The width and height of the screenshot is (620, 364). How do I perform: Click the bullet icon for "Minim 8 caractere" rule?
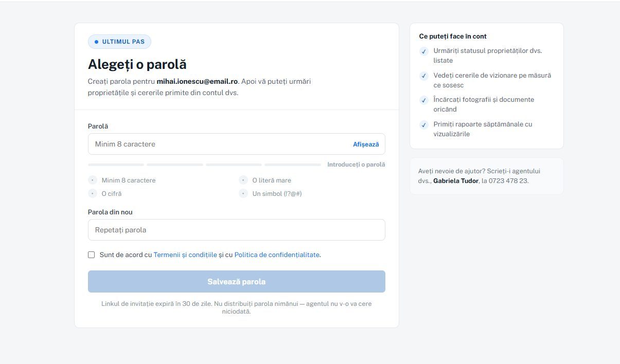tap(93, 180)
